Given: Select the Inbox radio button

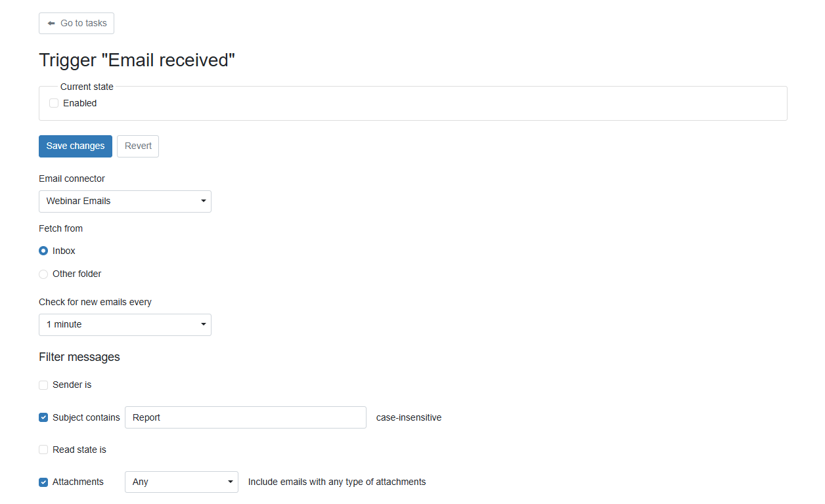Looking at the screenshot, I should click(43, 251).
